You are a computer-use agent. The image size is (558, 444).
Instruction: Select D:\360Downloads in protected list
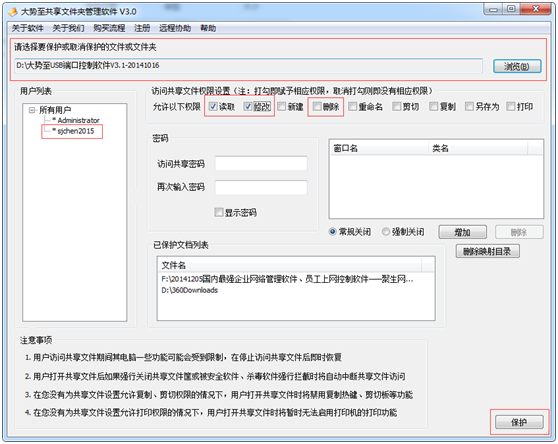coord(190,290)
